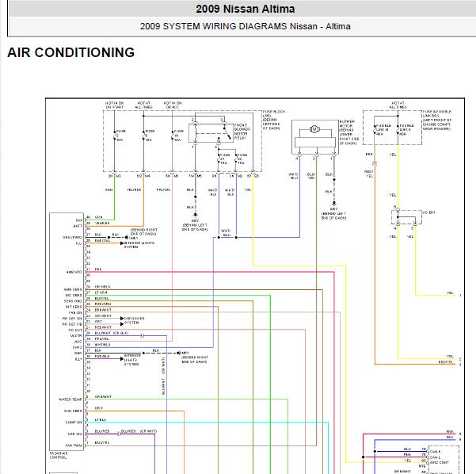Click the "LT GRN" wire color label
The width and height of the screenshot is (476, 474).
click(101, 292)
